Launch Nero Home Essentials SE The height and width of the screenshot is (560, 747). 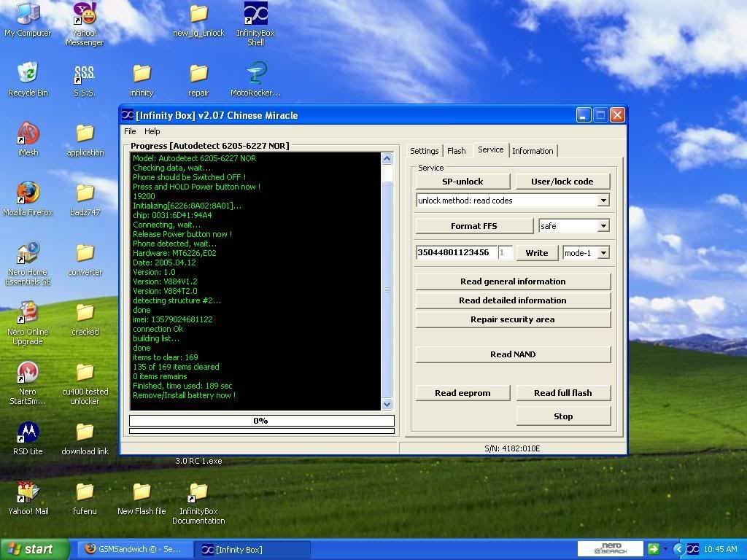pyautogui.click(x=28, y=263)
